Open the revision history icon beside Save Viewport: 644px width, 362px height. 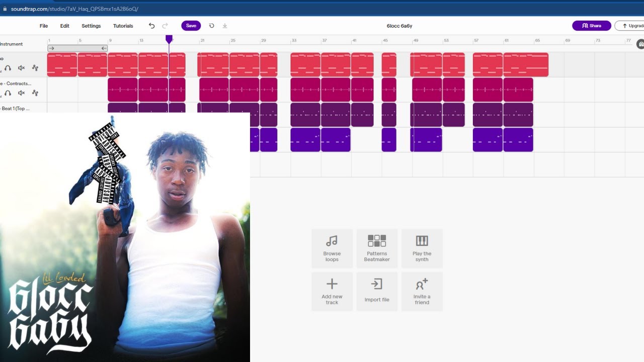(x=211, y=26)
